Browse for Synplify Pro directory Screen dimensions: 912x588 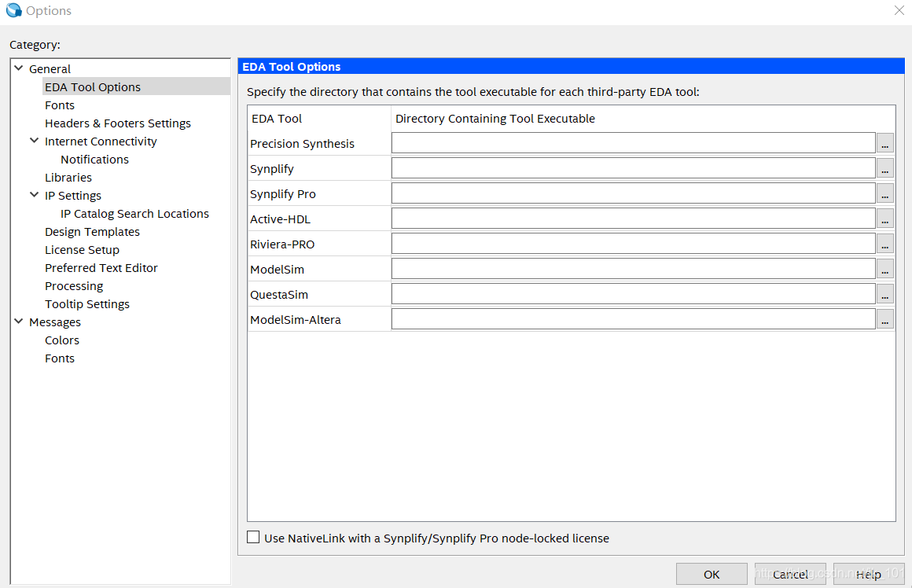[884, 193]
